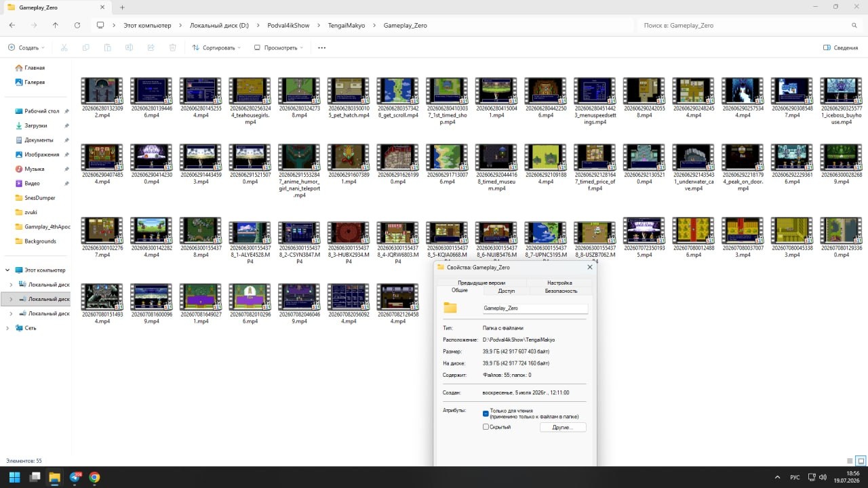Expand chevron after TengaiMakyo in address bar

click(374, 26)
